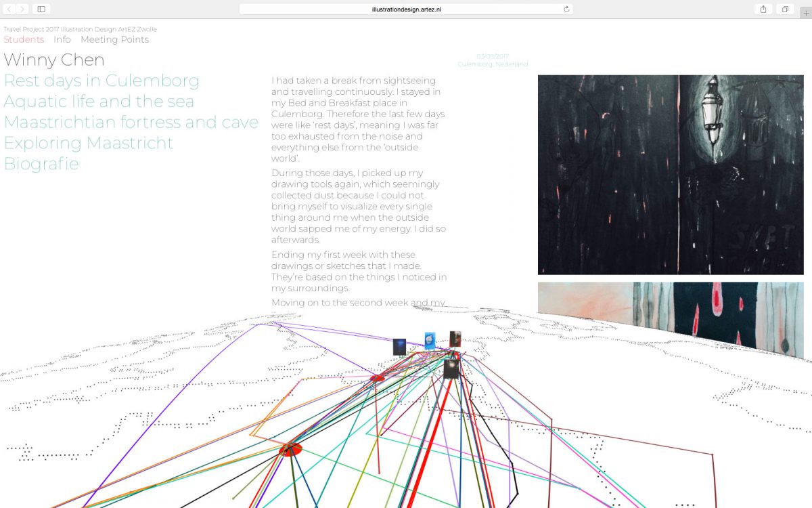Click the 'Travel Project 2017 Illustration Design ArtEZ Zwolle' title
Screen dimensions: 812x508
[x=80, y=29]
